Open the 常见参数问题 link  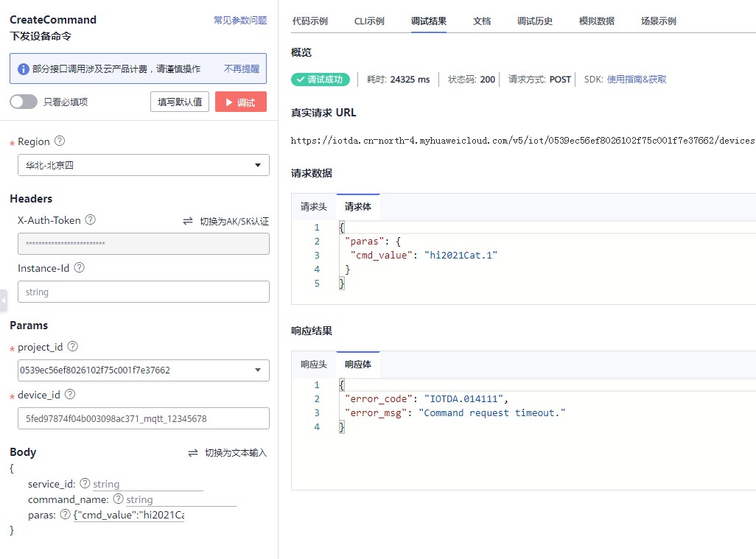coord(240,20)
